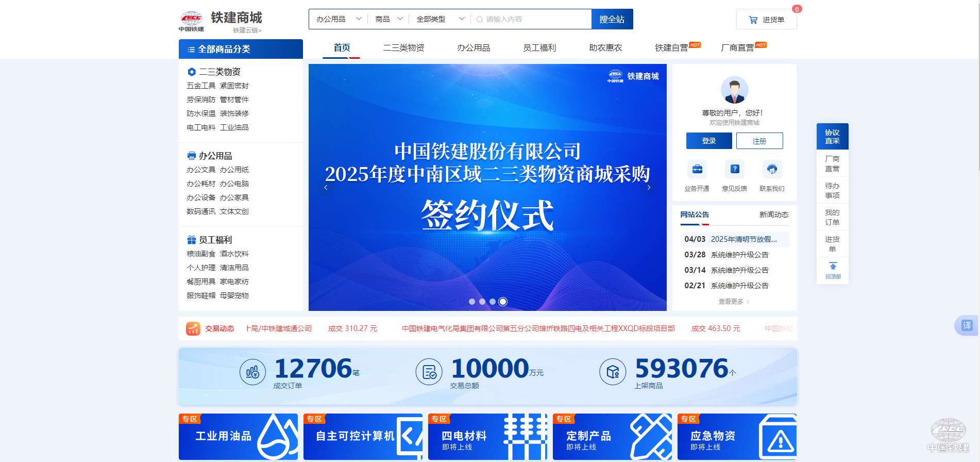Advance banner with the right arrow
The height and width of the screenshot is (462, 980).
click(649, 188)
